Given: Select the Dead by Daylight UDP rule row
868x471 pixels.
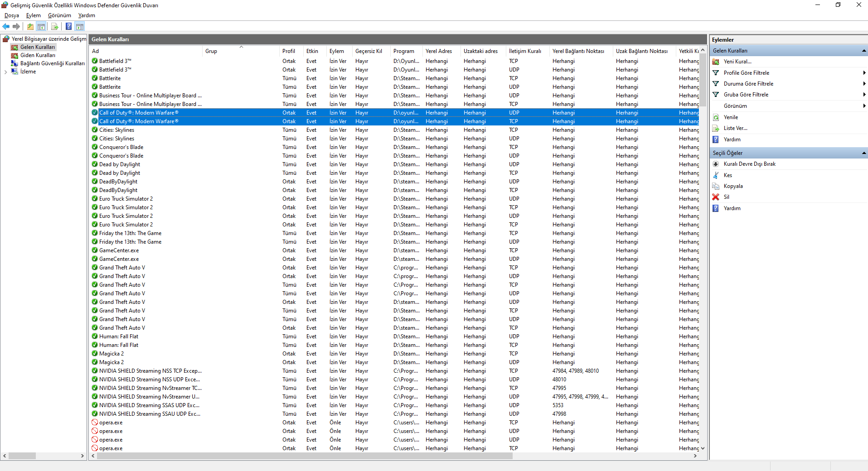Looking at the screenshot, I should [x=394, y=164].
